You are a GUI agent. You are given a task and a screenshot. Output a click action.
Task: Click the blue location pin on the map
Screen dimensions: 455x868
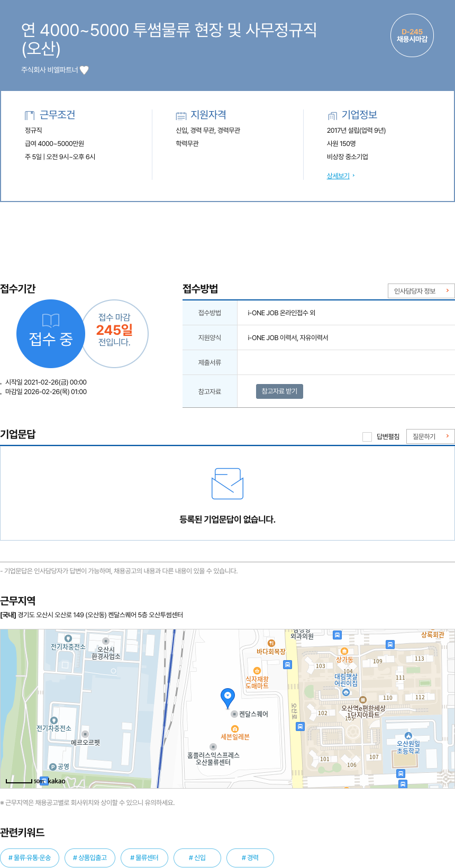228,698
